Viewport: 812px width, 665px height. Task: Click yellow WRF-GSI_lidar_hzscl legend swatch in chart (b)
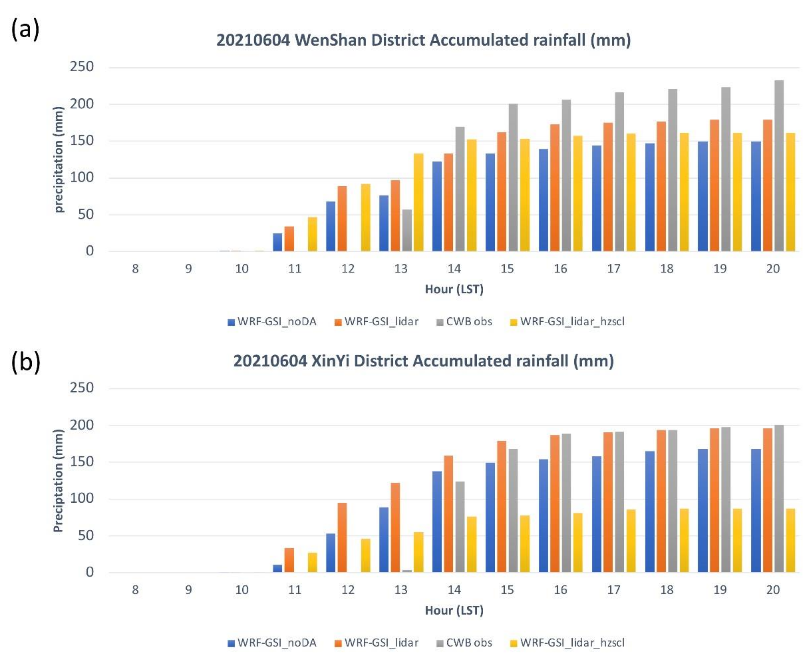tap(514, 643)
